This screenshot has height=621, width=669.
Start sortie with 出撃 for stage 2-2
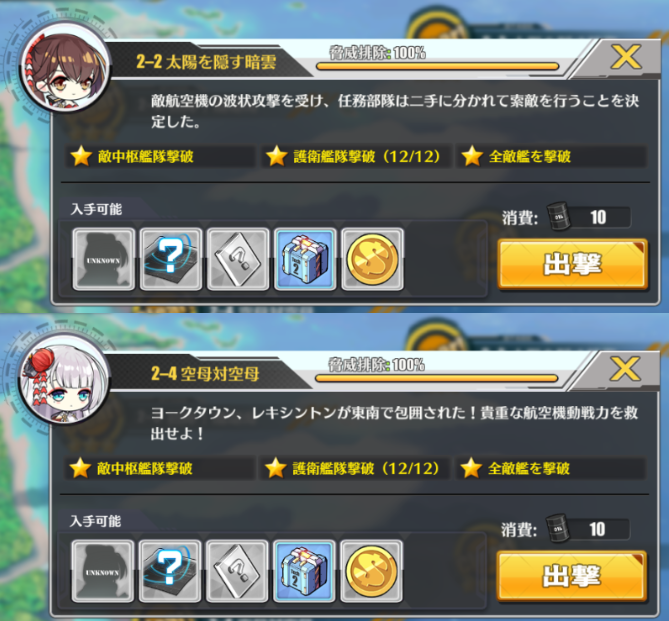(x=573, y=264)
